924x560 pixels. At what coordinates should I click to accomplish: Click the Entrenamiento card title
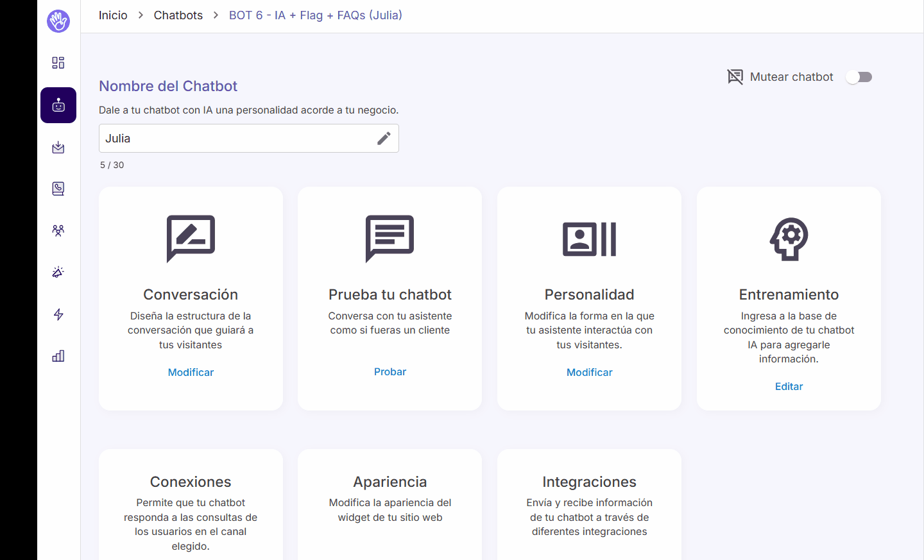(x=789, y=294)
